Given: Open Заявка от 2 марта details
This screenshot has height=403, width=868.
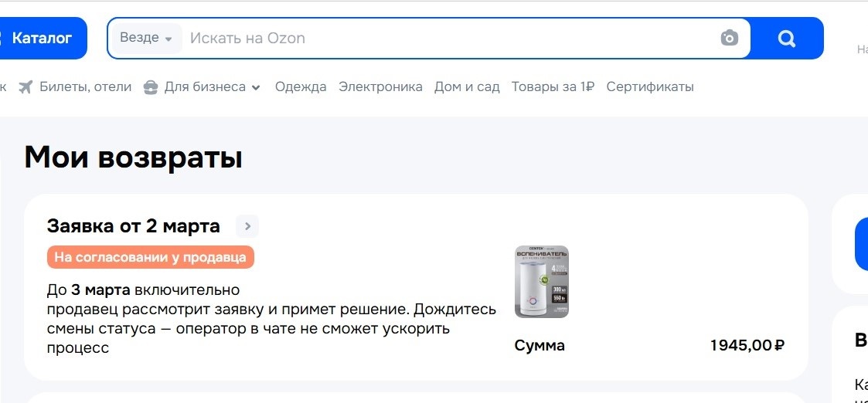Looking at the screenshot, I should [134, 226].
